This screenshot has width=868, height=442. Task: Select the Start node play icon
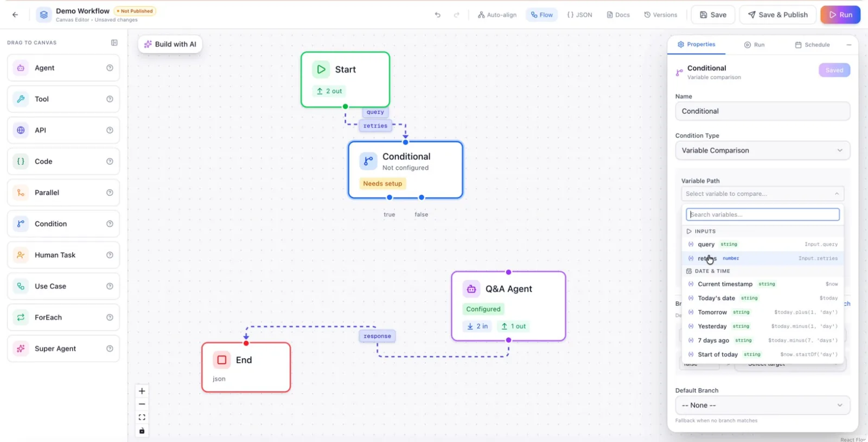click(321, 69)
